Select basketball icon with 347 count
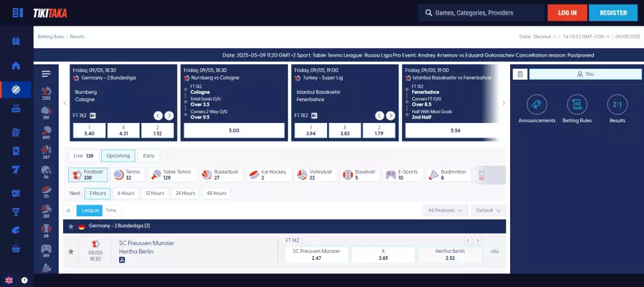 46,153
